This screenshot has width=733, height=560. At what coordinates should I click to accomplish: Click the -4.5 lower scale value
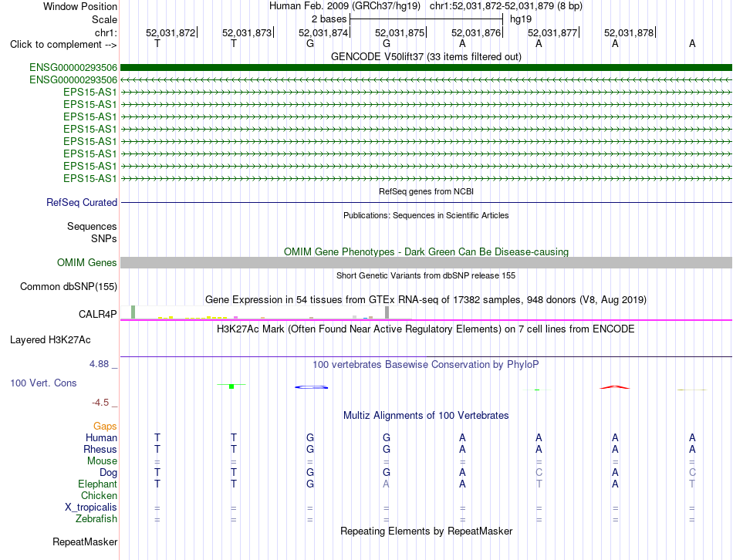coord(100,403)
